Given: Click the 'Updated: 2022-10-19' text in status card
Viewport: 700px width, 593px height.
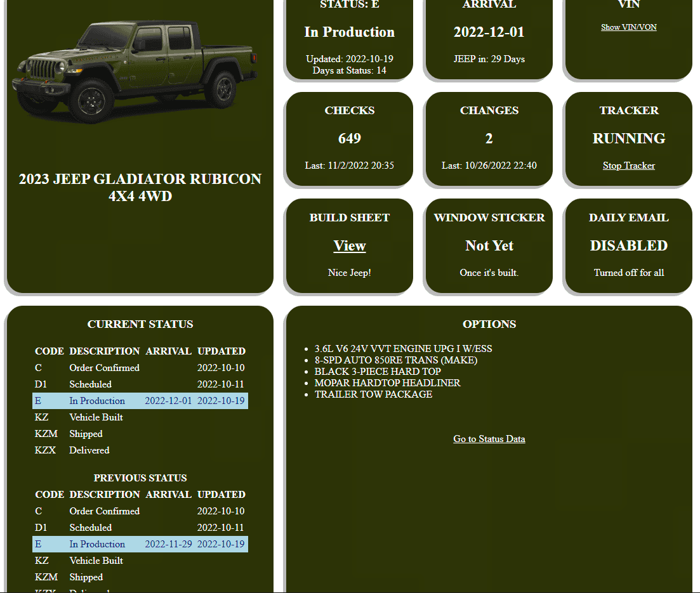Looking at the screenshot, I should pyautogui.click(x=350, y=59).
